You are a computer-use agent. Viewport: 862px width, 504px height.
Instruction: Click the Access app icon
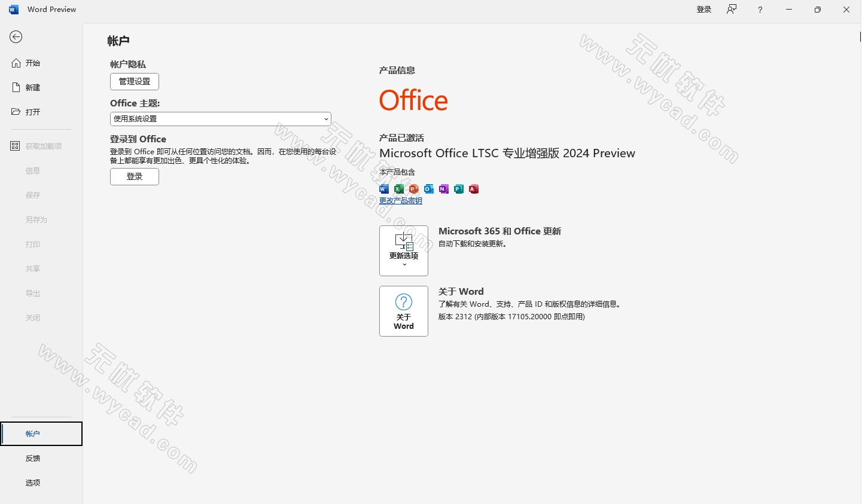tap(474, 189)
